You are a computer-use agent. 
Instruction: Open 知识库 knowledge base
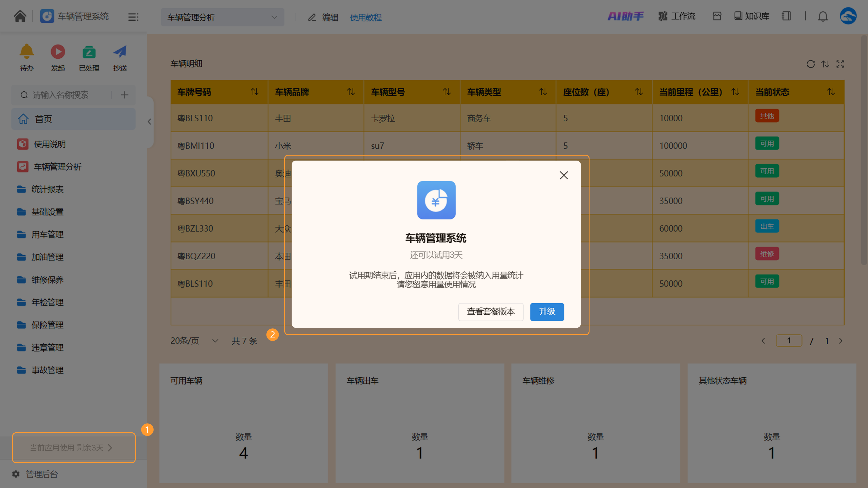pyautogui.click(x=751, y=16)
